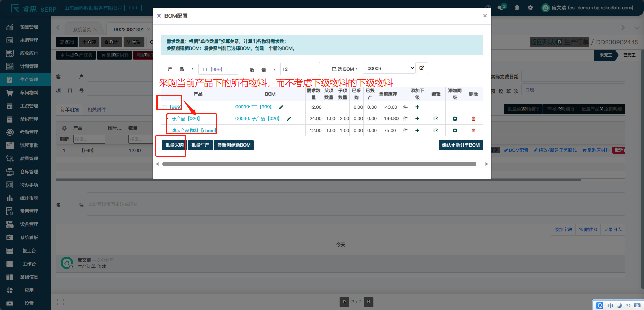The image size is (644, 310).
Task: Open the TT【999】 product link in table
Action: 172,107
